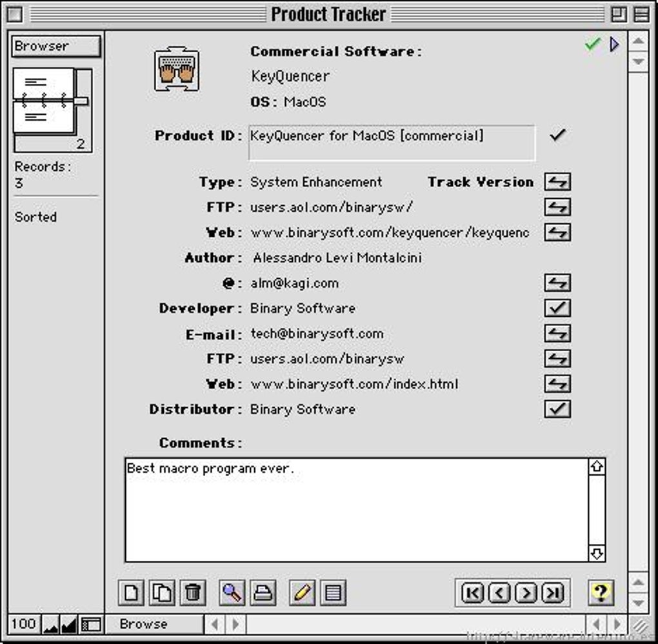This screenshot has width=658, height=644.
Task: Click the Developer Binary Software value
Action: coord(303,308)
